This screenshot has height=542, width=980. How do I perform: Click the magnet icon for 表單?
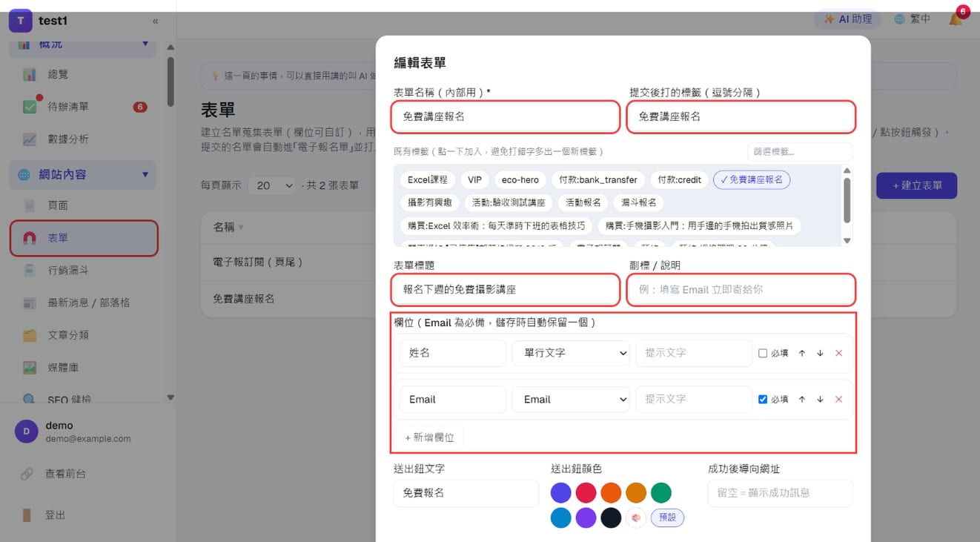point(30,238)
